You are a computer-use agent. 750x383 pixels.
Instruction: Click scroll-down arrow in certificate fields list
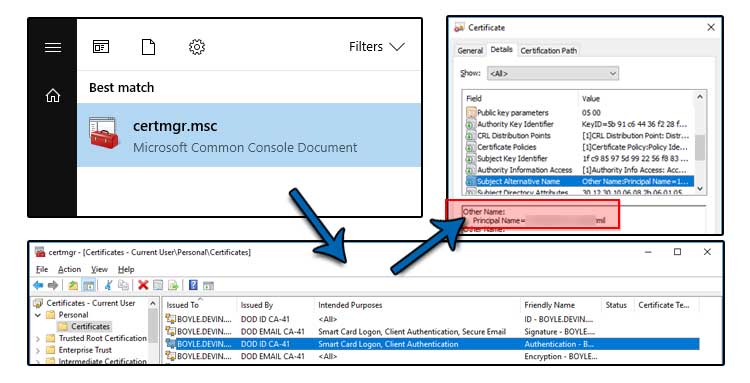700,189
